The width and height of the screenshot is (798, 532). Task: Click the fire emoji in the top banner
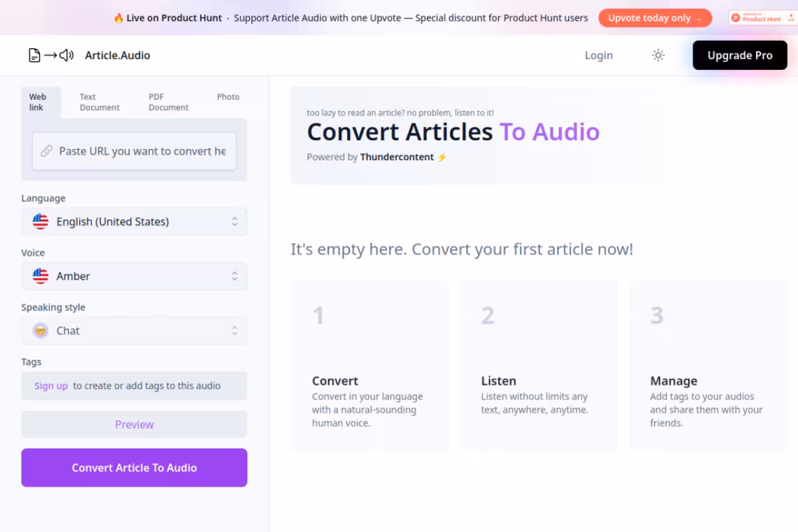(x=119, y=18)
